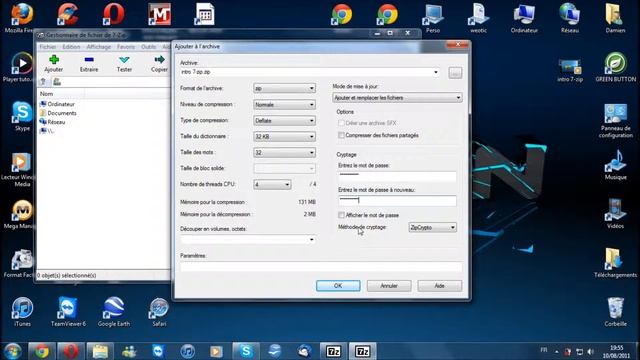Open Mozilla Firefox desktop icon
640x360 pixels.
click(21, 18)
